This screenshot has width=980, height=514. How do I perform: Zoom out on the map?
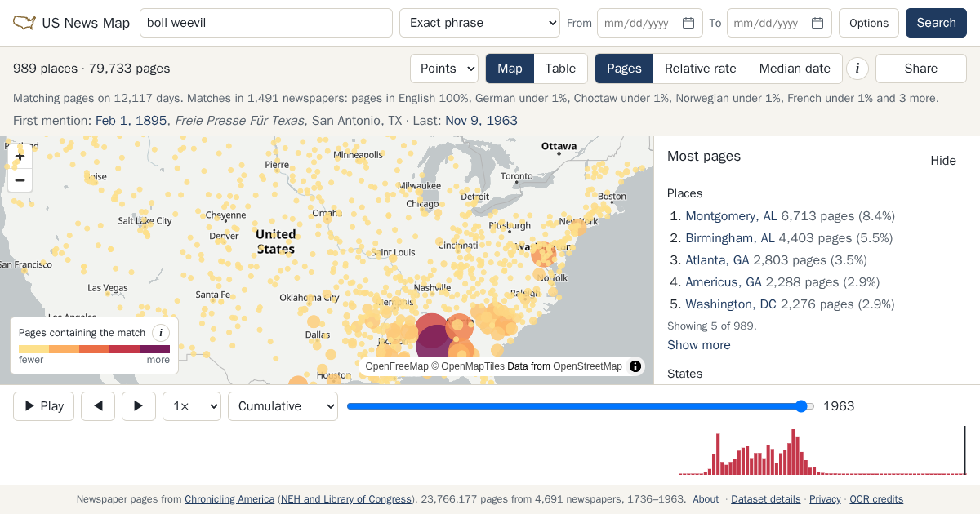coord(20,180)
